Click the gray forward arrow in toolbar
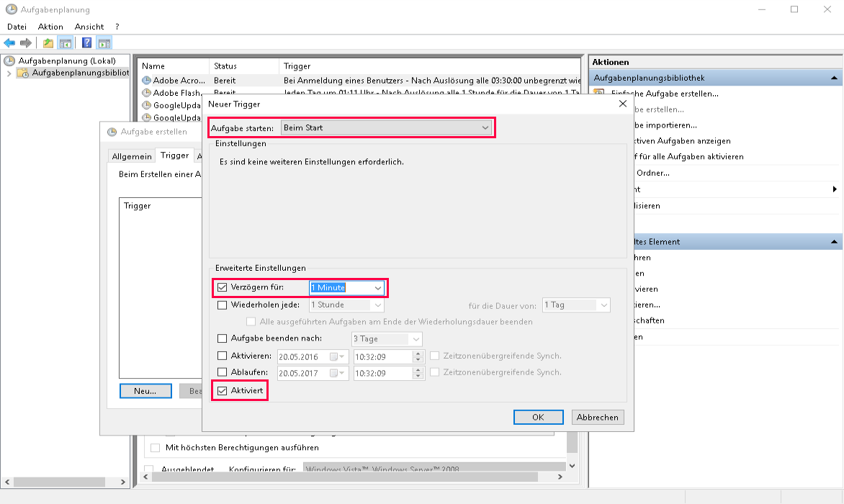 pos(26,43)
